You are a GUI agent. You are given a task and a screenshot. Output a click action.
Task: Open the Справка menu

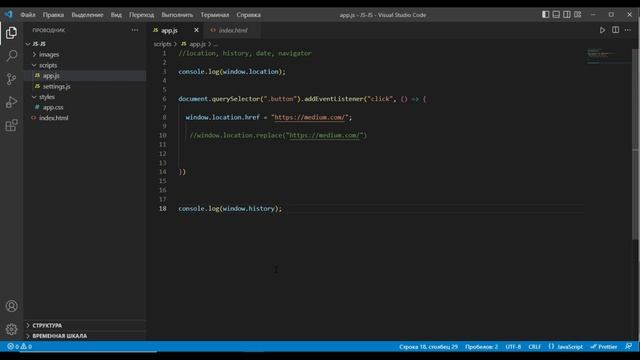click(249, 15)
